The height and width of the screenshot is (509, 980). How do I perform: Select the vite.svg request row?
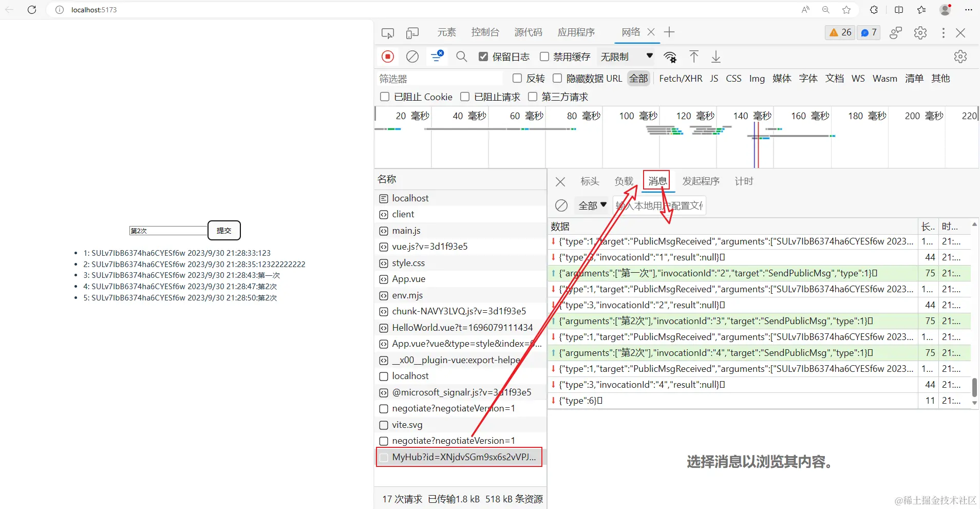tap(460, 425)
